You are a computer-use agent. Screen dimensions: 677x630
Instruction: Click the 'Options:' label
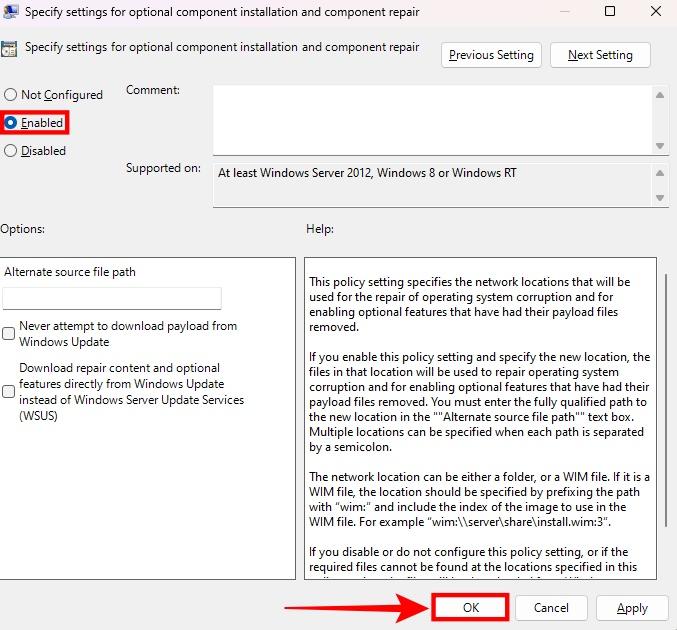[22, 229]
